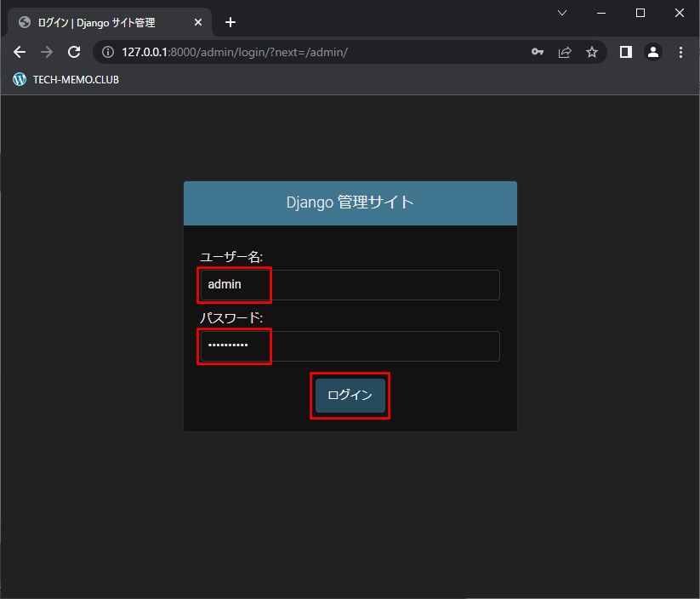Open the Chrome profile avatar
The height and width of the screenshot is (599, 700).
[653, 52]
